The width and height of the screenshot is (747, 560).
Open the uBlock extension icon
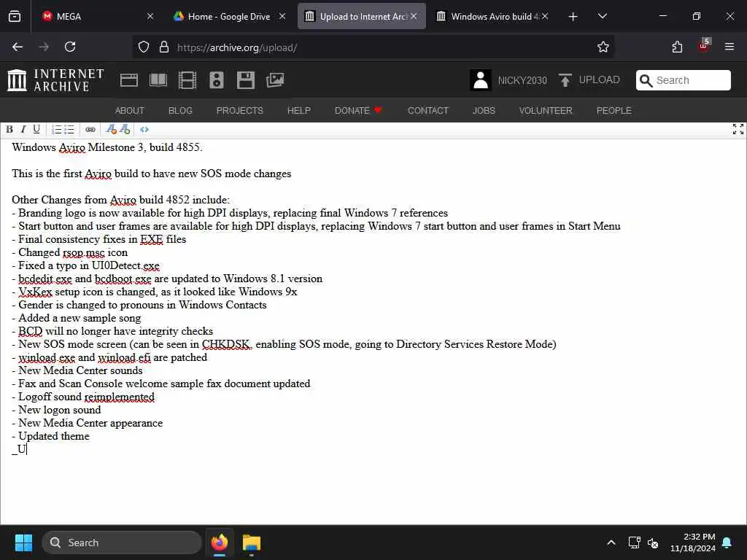[704, 46]
